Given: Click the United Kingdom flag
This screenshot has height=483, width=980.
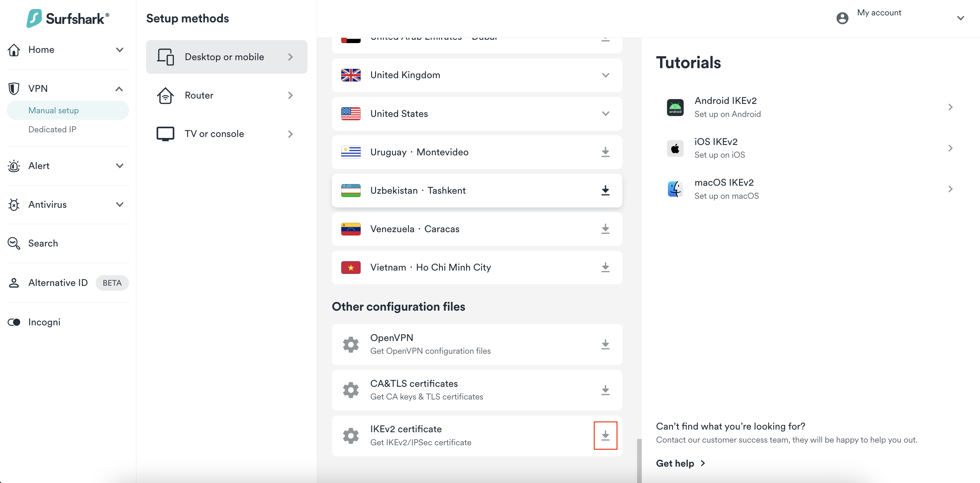Looking at the screenshot, I should 351,75.
